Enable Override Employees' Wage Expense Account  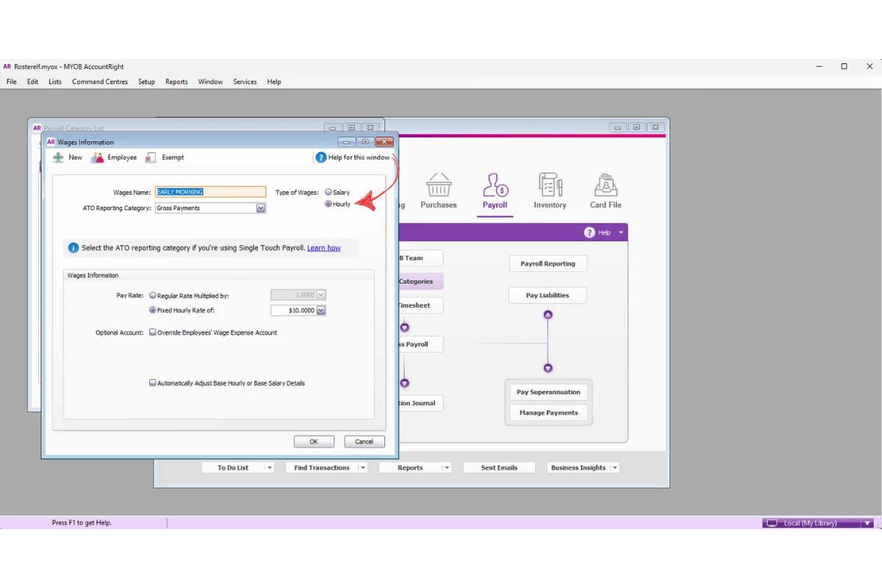153,332
